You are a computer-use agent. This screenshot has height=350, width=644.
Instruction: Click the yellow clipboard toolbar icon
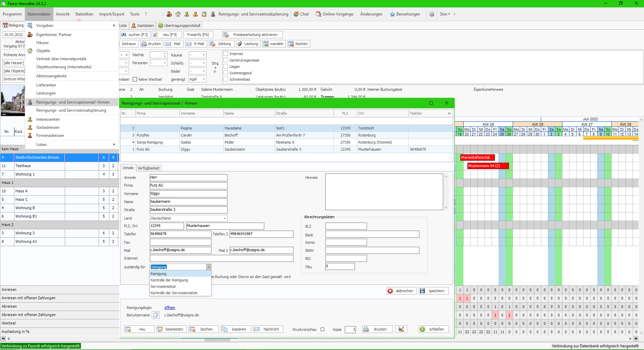coord(204,14)
